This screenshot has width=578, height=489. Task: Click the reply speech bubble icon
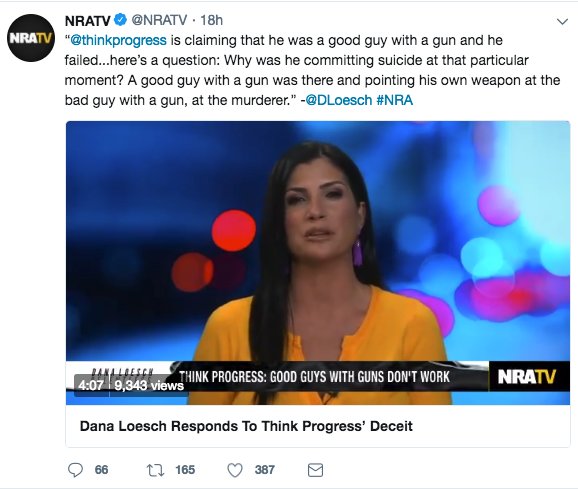76,470
